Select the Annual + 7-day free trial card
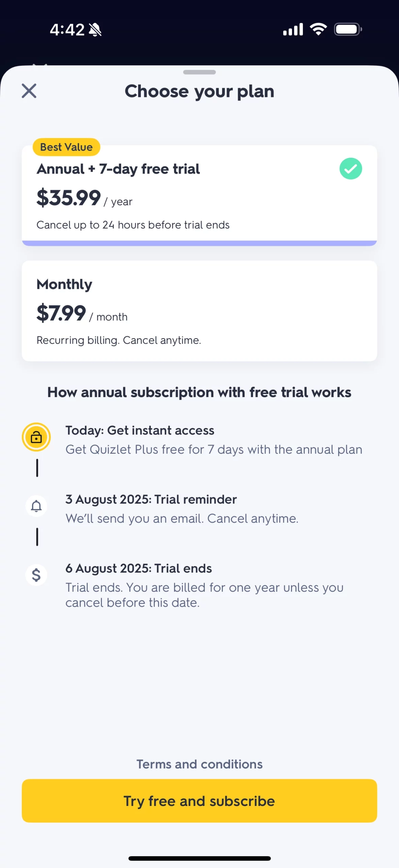Screen dimensions: 399x868 click(x=199, y=195)
